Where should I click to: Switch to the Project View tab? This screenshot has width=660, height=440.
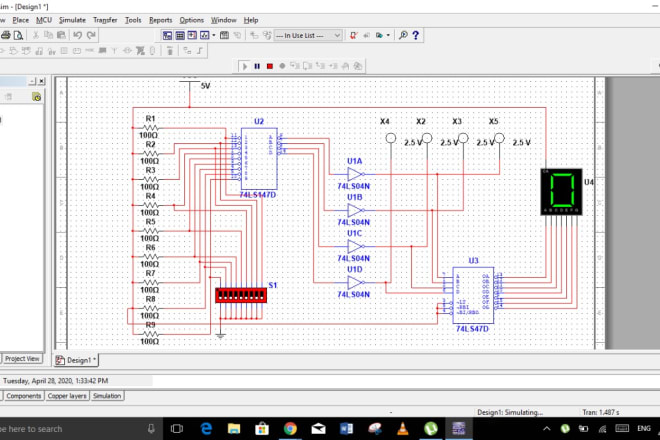coord(22,359)
